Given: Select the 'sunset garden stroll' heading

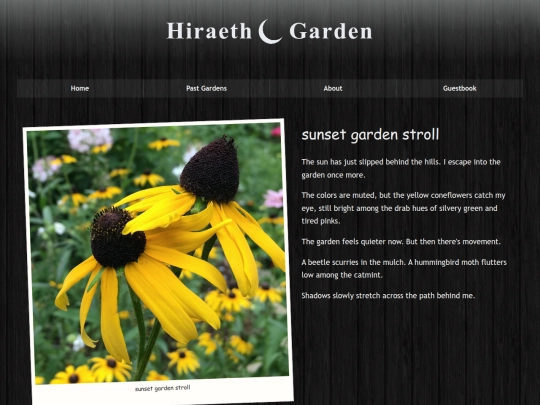Looking at the screenshot, I should pyautogui.click(x=370, y=135).
